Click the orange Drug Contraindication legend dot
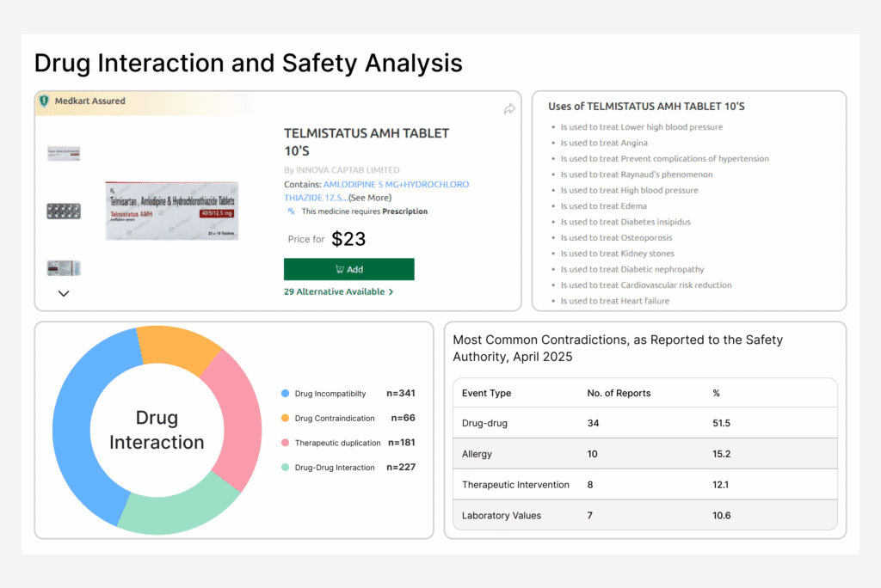This screenshot has width=881, height=588. (285, 418)
